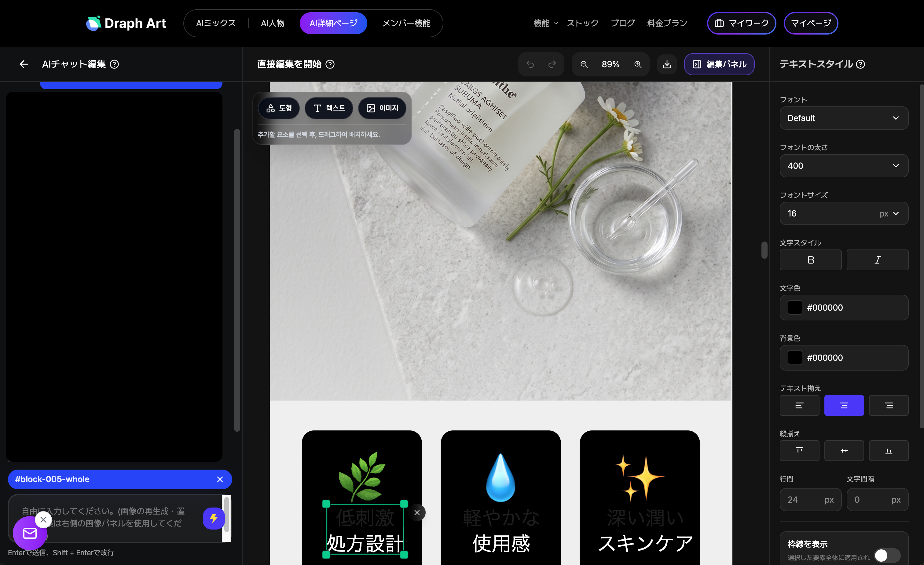Viewport: 924px width, 565px height.
Task: Set vertical alignment to bottom
Action: click(889, 451)
